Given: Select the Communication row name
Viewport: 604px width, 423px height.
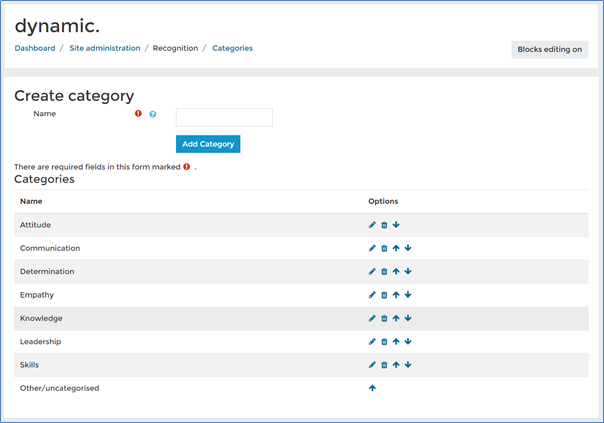Looking at the screenshot, I should 50,248.
